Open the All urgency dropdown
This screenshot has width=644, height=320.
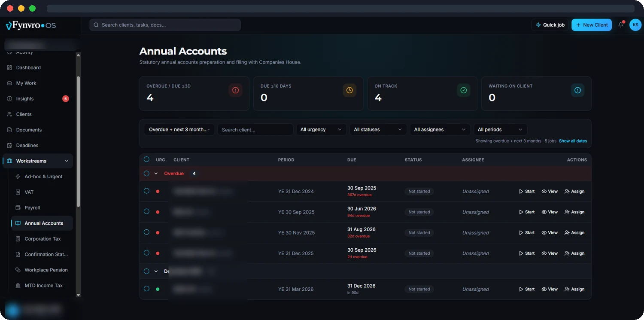[x=321, y=130]
